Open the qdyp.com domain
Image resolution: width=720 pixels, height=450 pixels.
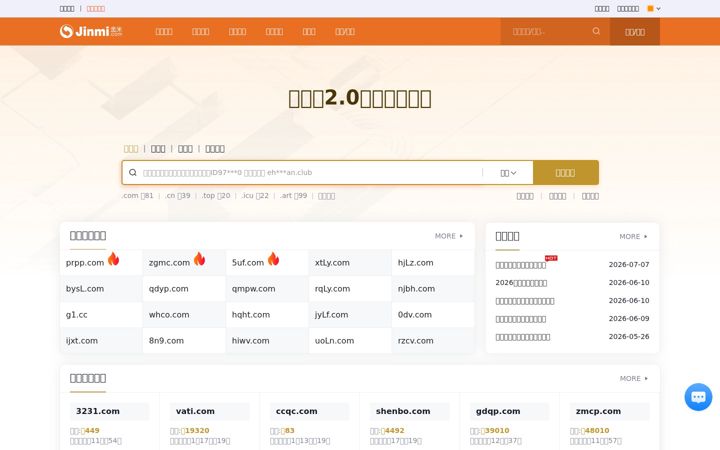[x=169, y=289]
